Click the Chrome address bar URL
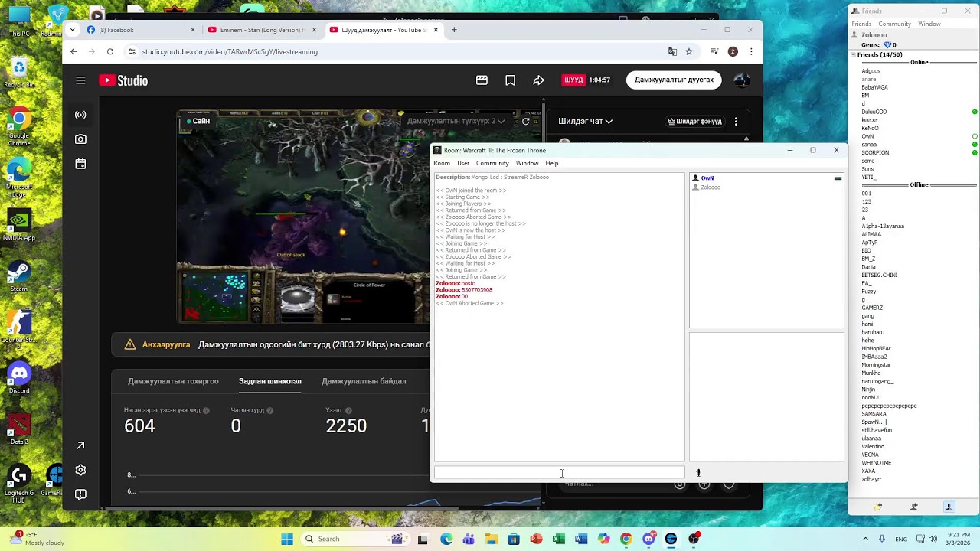Viewport: 980px width, 551px height. point(230,51)
